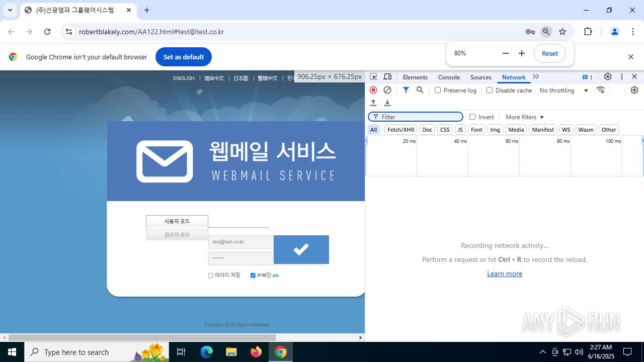The height and width of the screenshot is (362, 644).
Task: Select the All filter type
Action: (x=373, y=130)
